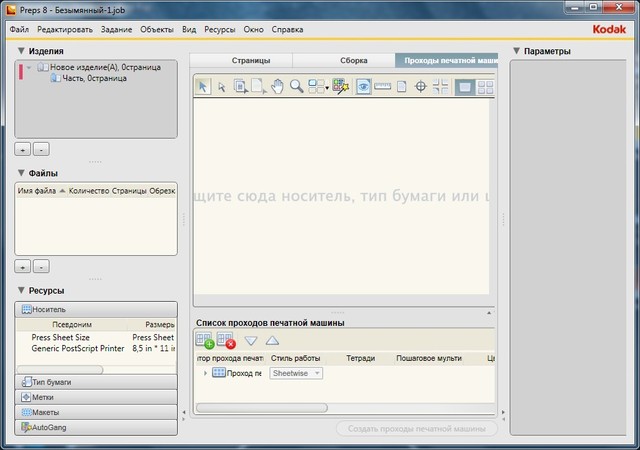The image size is (640, 450).
Task: Click add press run icon with green plus
Action: [205, 341]
